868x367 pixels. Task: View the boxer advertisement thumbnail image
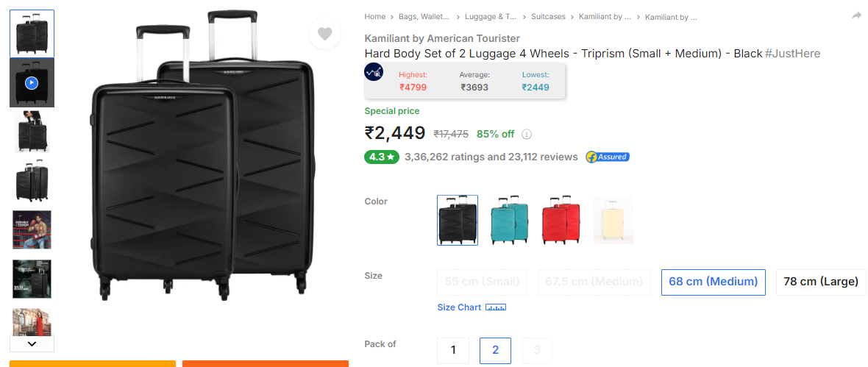[x=32, y=229]
